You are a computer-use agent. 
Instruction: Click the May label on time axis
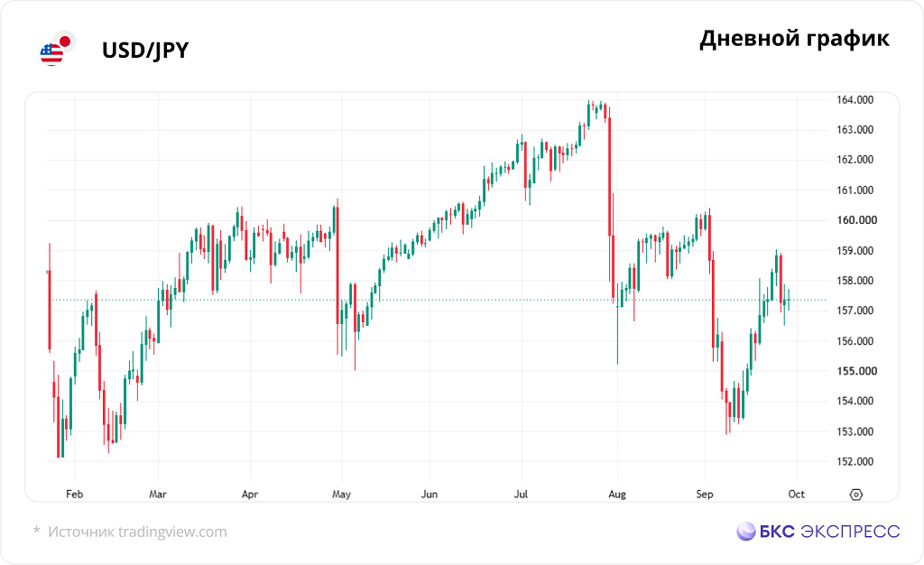click(x=341, y=495)
